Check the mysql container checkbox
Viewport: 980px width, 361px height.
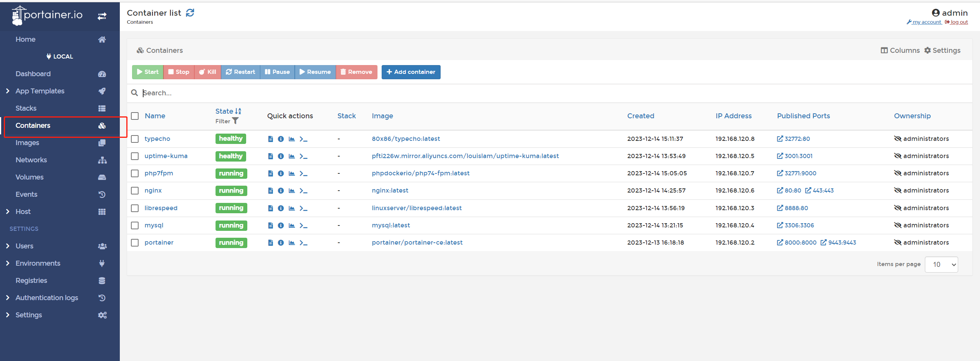coord(135,225)
